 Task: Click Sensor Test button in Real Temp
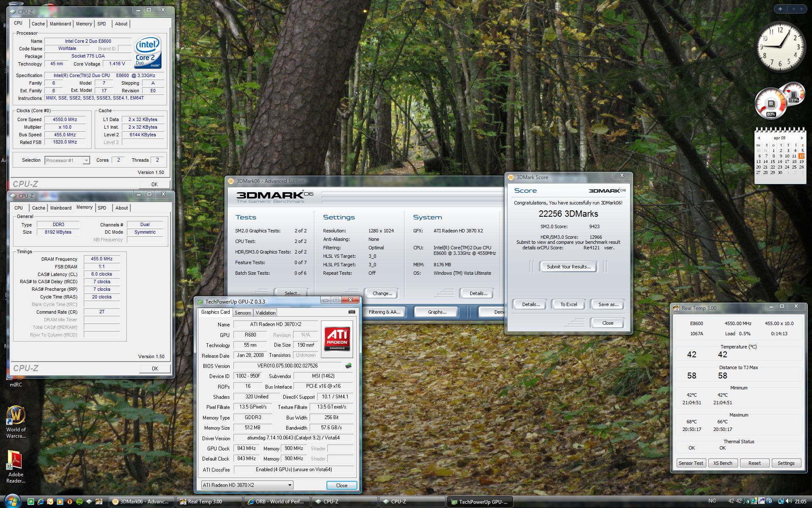[x=691, y=463]
